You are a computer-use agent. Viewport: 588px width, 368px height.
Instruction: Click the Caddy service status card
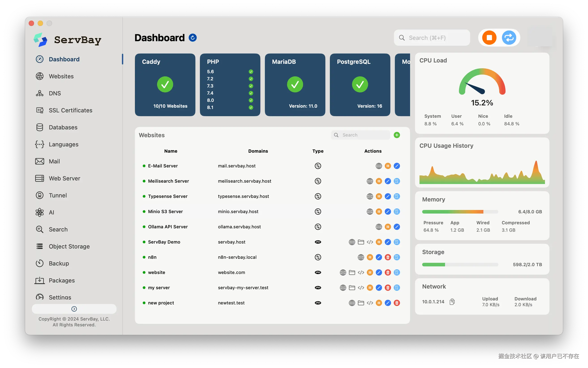165,85
